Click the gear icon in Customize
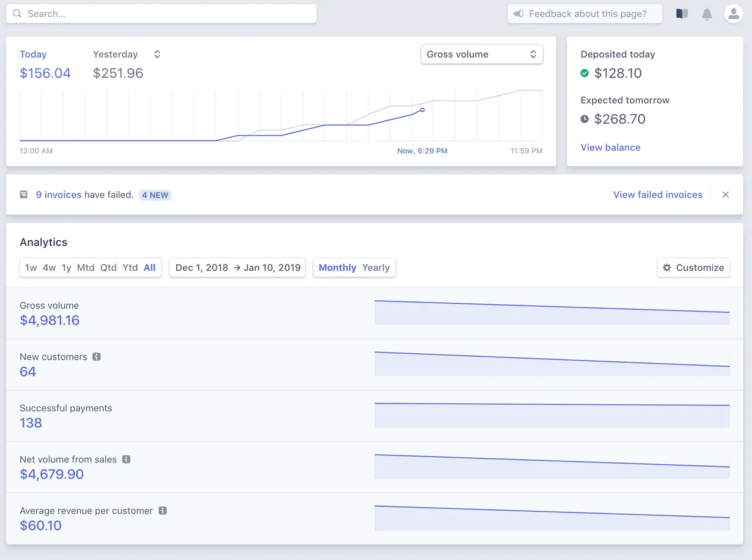The width and height of the screenshot is (752, 560). point(667,267)
